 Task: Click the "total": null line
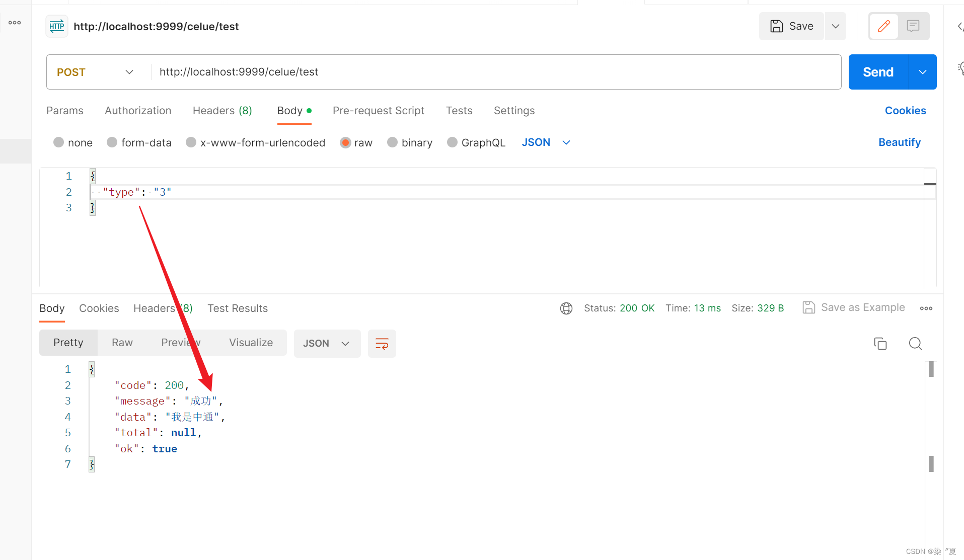point(158,433)
